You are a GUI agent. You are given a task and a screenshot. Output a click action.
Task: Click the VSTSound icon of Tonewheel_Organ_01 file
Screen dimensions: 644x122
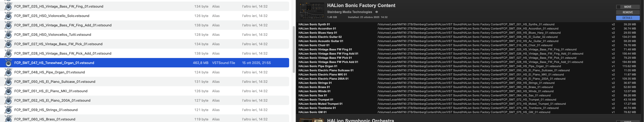click(8, 63)
